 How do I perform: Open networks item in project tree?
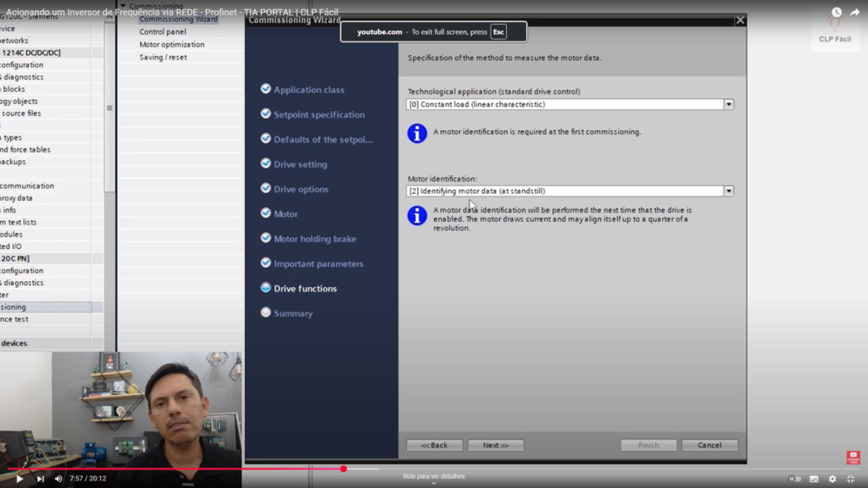(14, 41)
